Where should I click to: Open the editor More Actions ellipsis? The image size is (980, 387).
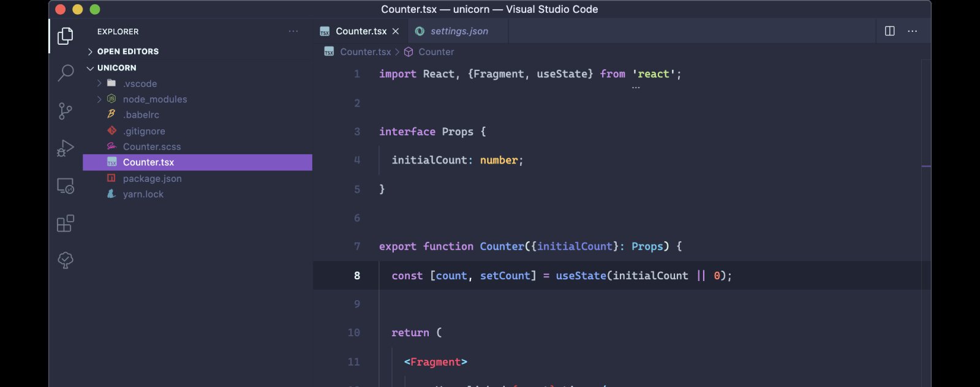pyautogui.click(x=913, y=31)
